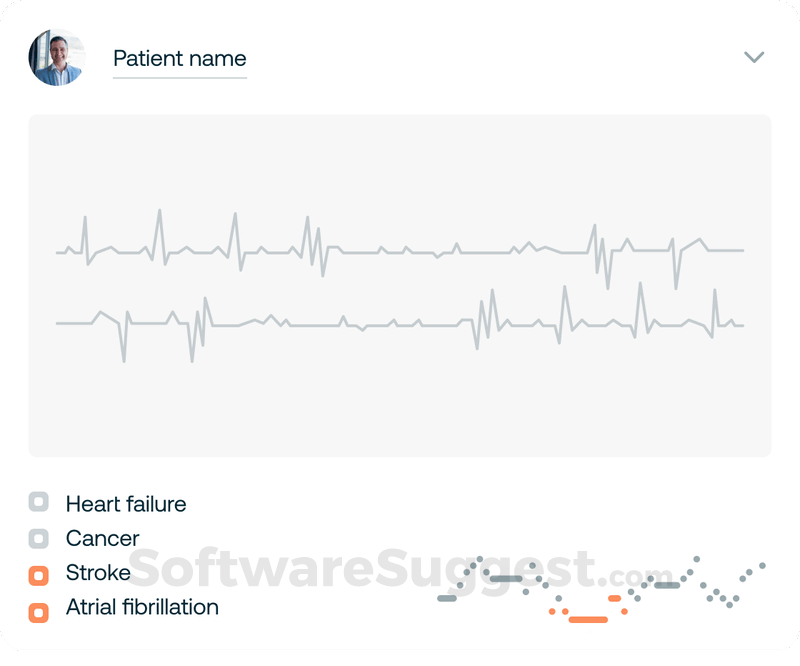
Task: Select the Heart failure label
Action: [x=126, y=504]
